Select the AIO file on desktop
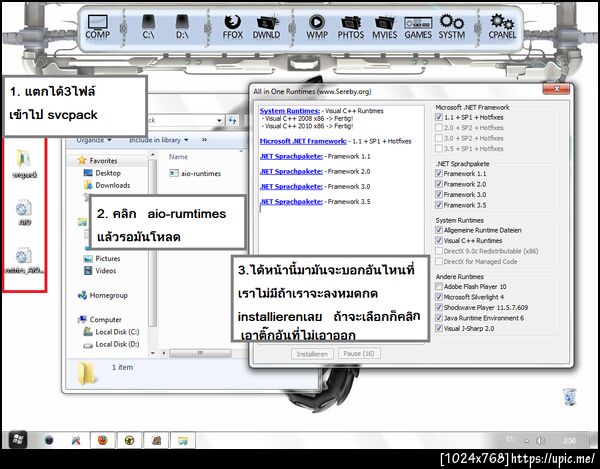The image size is (600, 469). [24, 212]
